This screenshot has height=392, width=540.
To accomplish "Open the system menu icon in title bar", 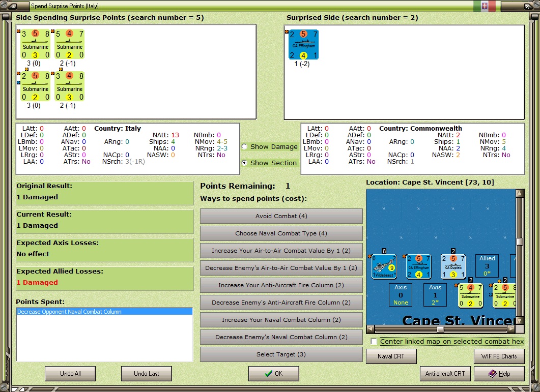I will tap(13, 6).
